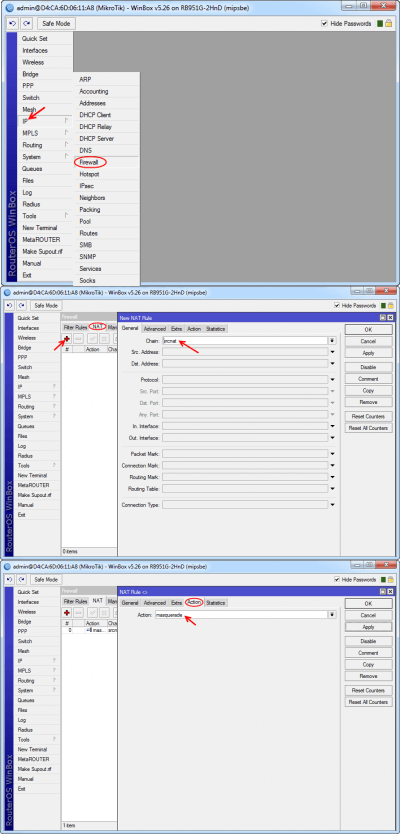The image size is (400, 834).
Task: Open the Chain dropdown showing srcnat
Action: [332, 340]
